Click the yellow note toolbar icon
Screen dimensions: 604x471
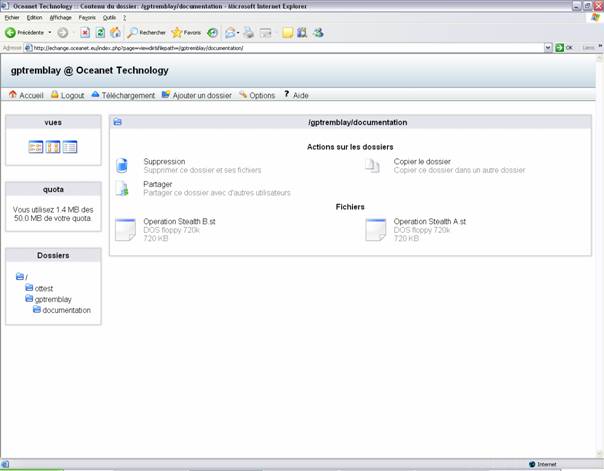pos(287,33)
